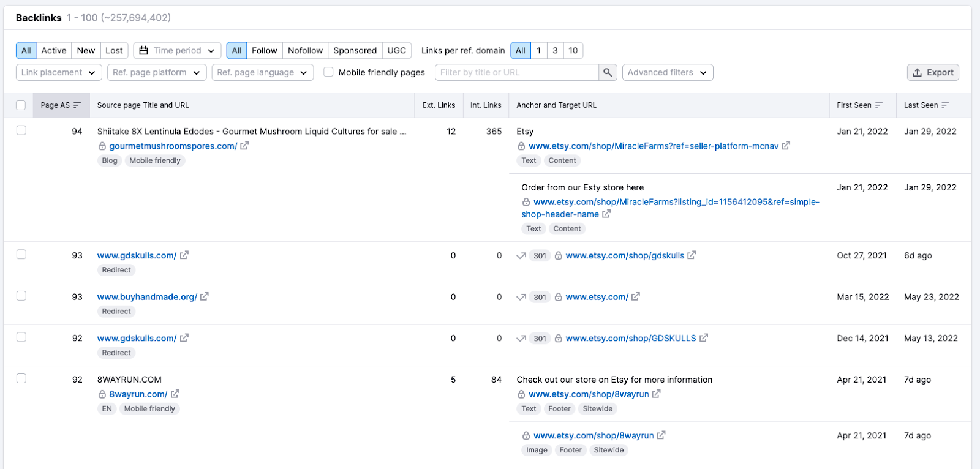Click the calendar icon in Time period
980x469 pixels.
144,50
